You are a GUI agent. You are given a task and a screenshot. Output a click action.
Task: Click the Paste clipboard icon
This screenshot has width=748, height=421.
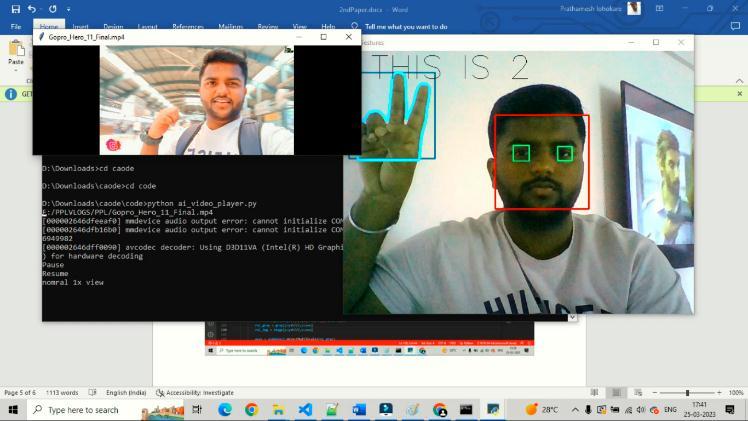pyautogui.click(x=16, y=48)
